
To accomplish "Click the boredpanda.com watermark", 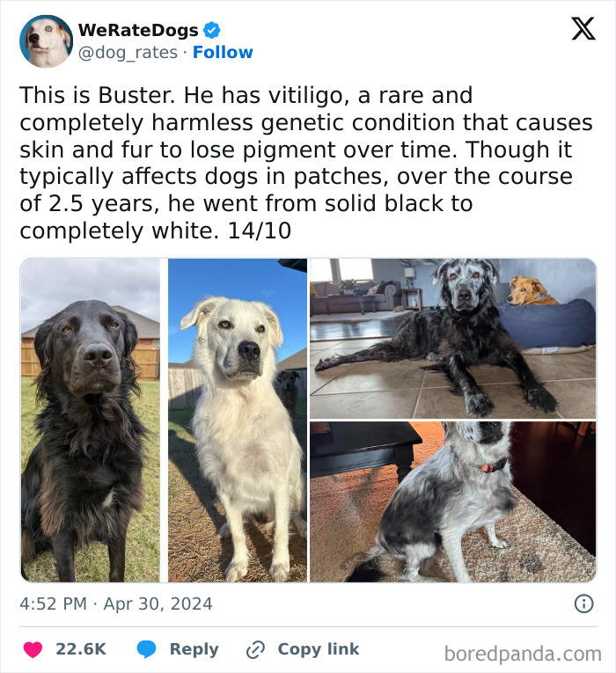I will pyautogui.click(x=523, y=655).
